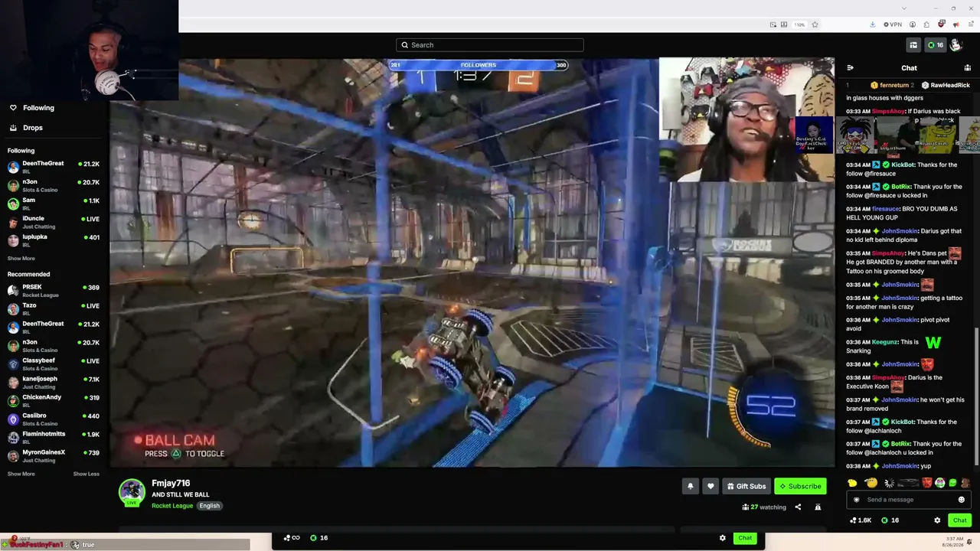The height and width of the screenshot is (551, 980).
Task: Open Tazo channel in Recommended
Action: tap(54, 308)
